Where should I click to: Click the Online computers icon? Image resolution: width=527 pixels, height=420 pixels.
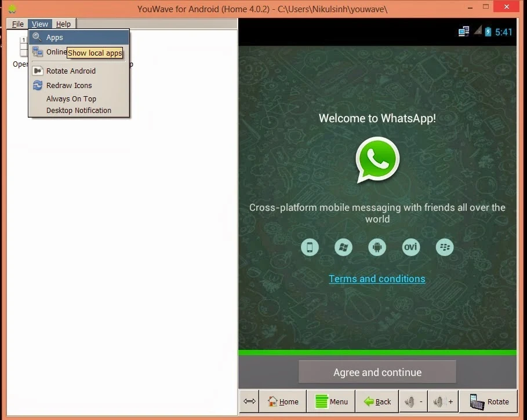(37, 52)
